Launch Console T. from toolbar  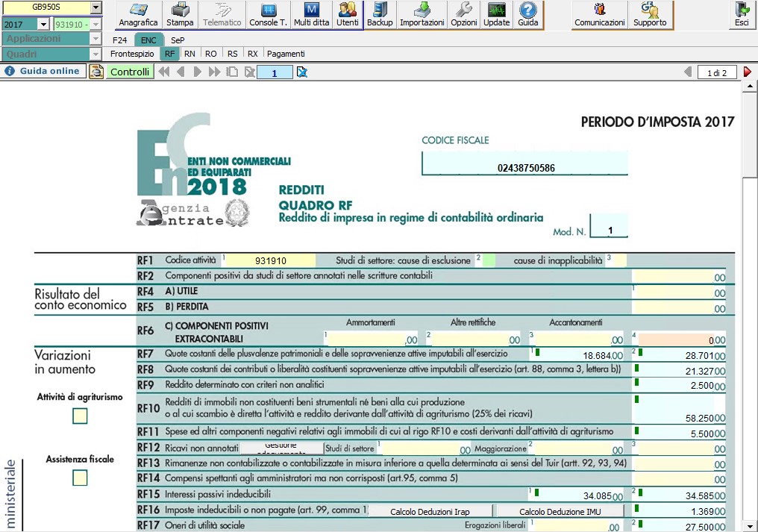pyautogui.click(x=268, y=15)
